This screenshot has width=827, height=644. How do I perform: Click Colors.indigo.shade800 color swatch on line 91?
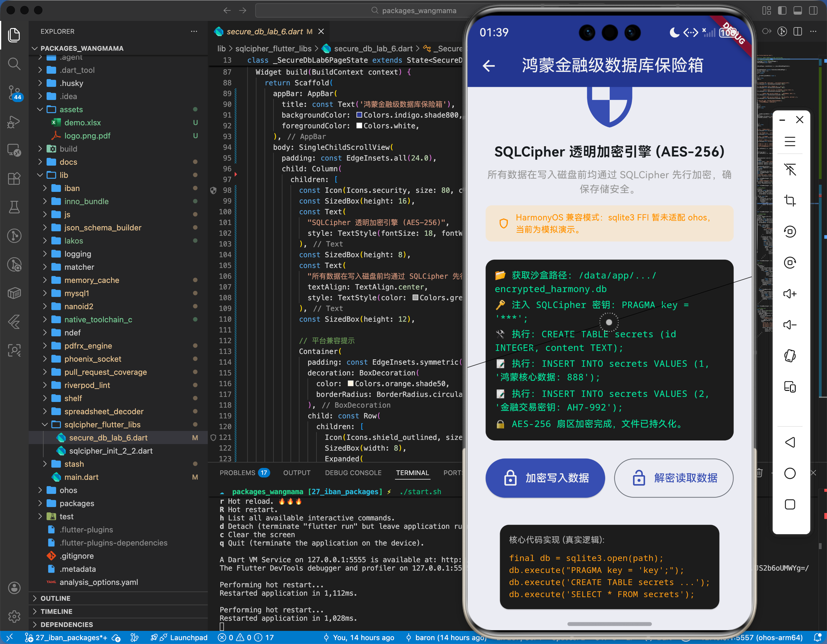click(359, 115)
